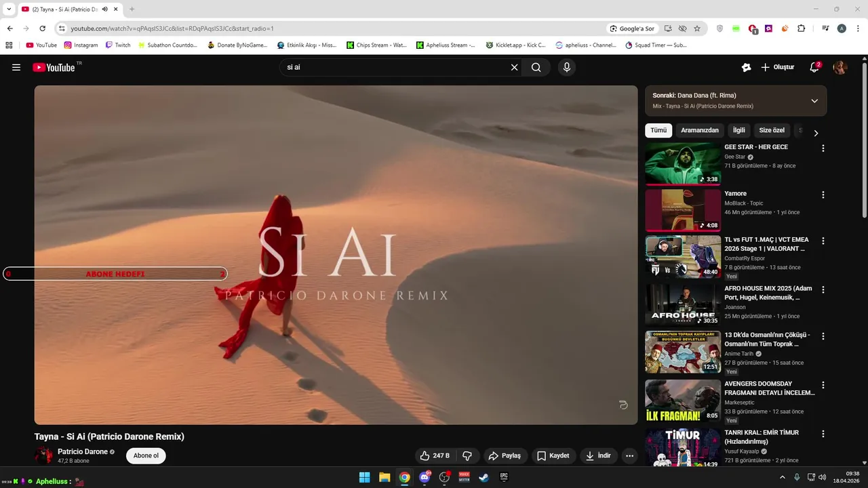This screenshot has width=868, height=488.
Task: Click the video player to pause
Action: tap(336, 255)
